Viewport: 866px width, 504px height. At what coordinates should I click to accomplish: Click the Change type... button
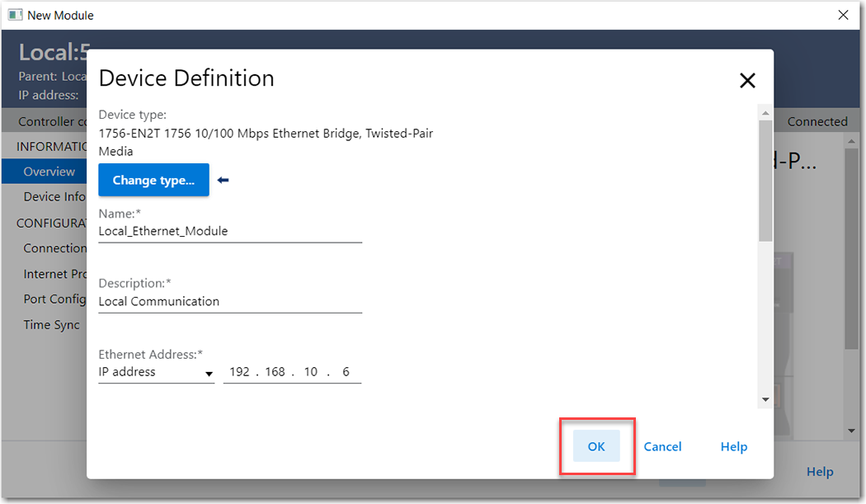(x=153, y=180)
